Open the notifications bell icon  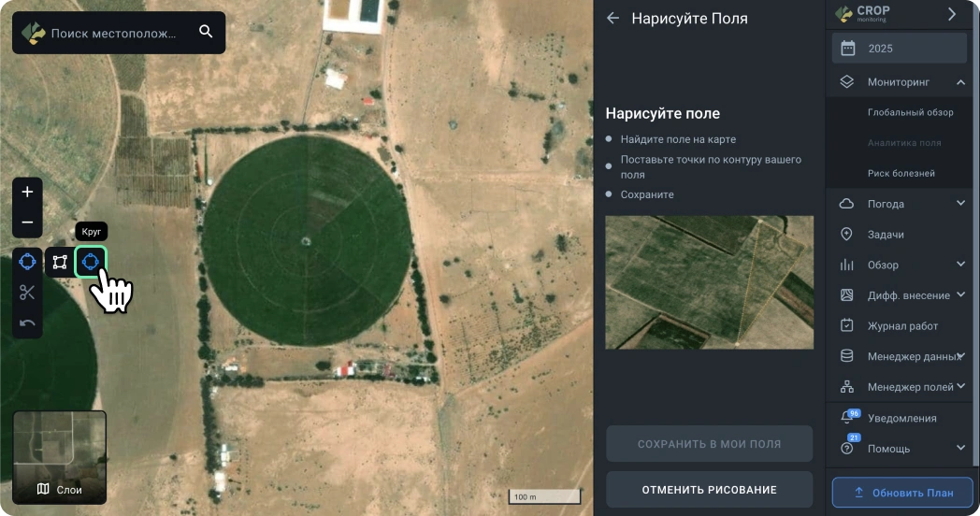click(848, 418)
